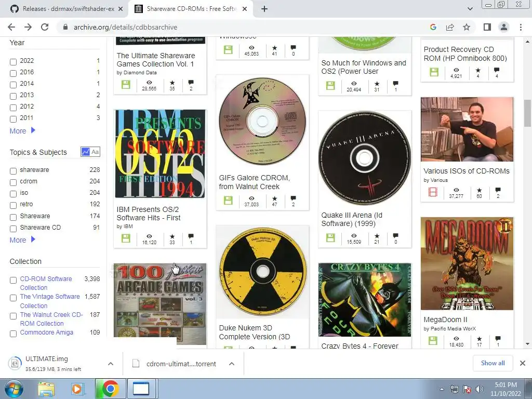The image size is (532, 399).
Task: Close the downloads bar
Action: (523, 363)
